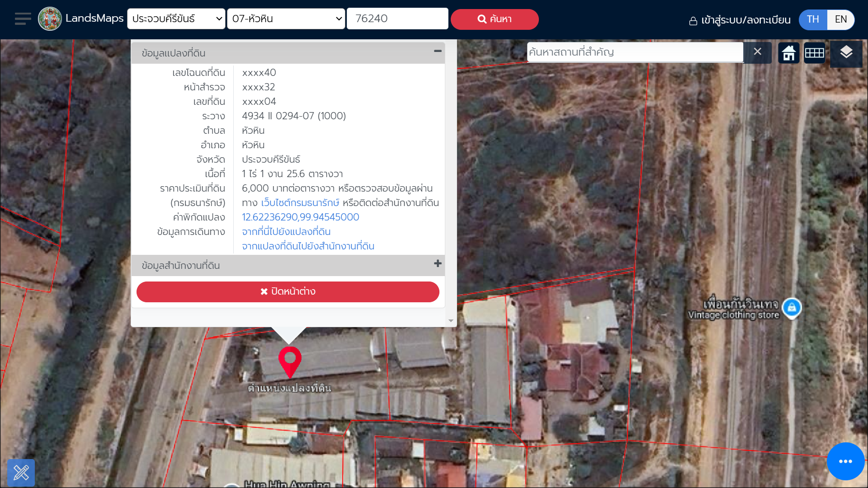Image resolution: width=868 pixels, height=488 pixels.
Task: Open the district dropdown 07-หัวหิน
Action: 286,19
